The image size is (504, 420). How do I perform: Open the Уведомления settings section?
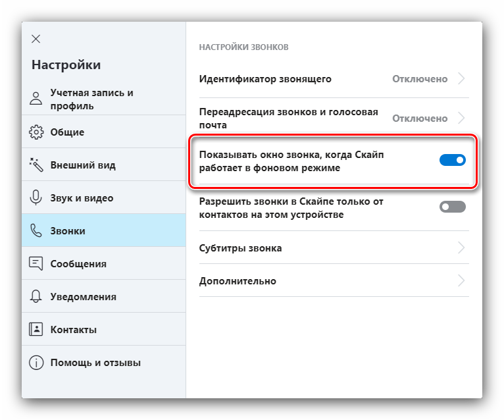(83, 296)
